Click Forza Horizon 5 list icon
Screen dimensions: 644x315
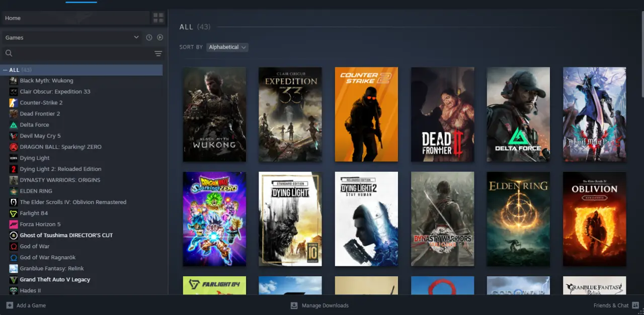[x=14, y=224]
